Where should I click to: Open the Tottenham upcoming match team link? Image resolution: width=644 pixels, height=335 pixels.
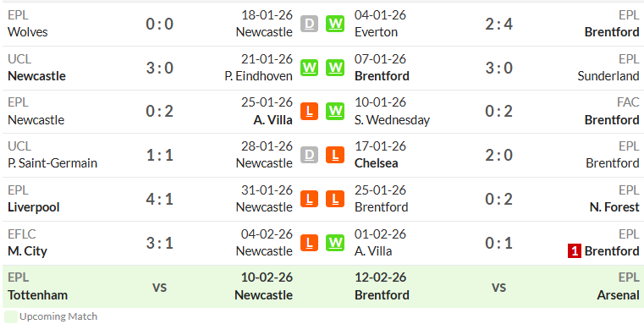coord(38,295)
